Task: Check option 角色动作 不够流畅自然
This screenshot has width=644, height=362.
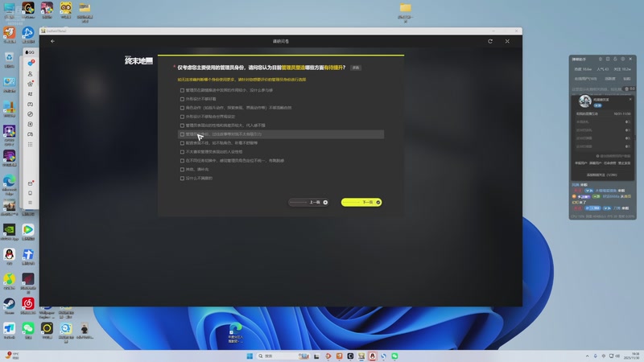Action: point(182,108)
